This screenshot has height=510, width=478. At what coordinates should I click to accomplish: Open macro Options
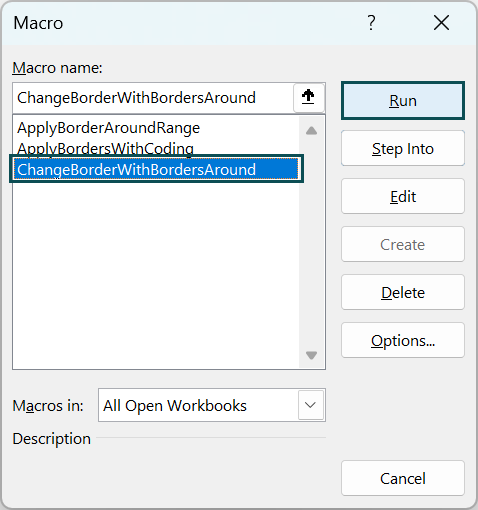pos(403,341)
